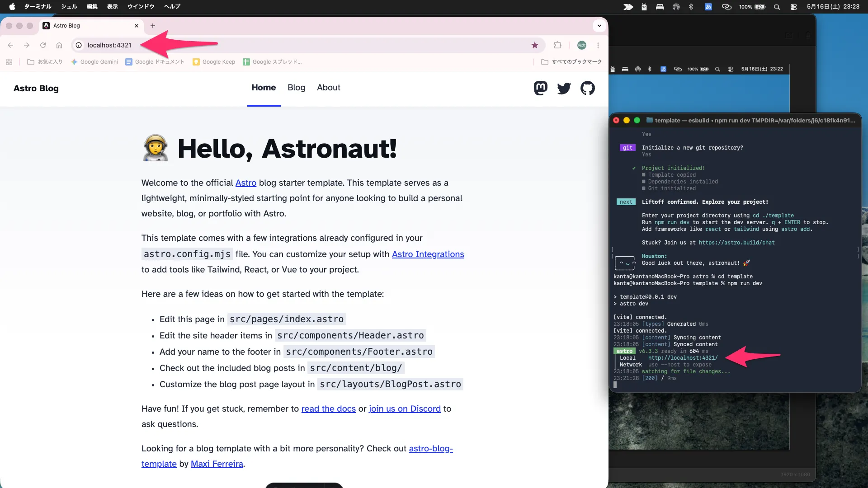Open the Google ドキュメント bookmark
868x488 pixels.
[155, 62]
